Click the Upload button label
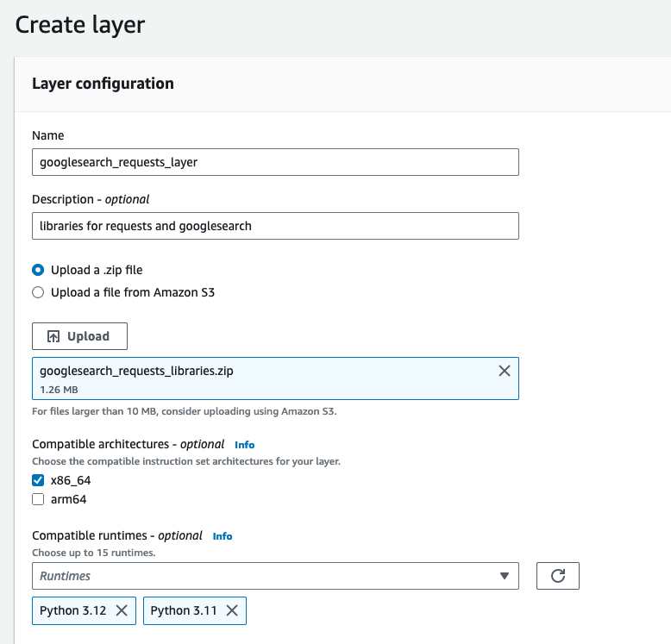 88,336
